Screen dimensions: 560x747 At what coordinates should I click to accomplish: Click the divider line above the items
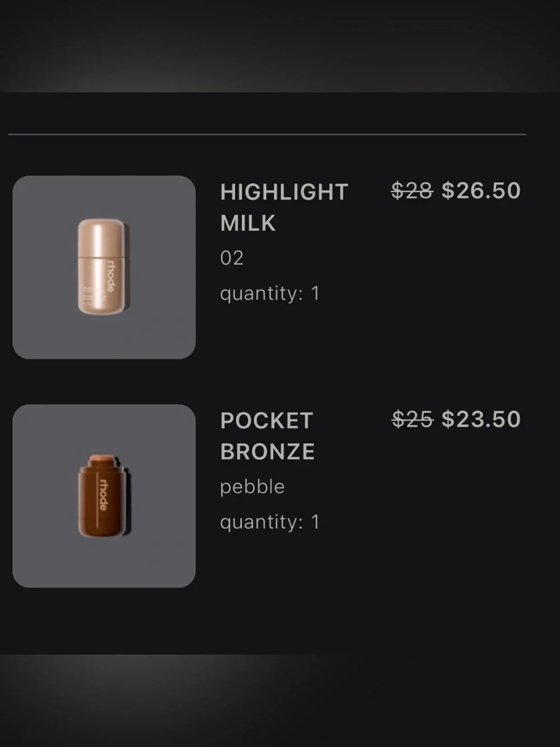pyautogui.click(x=267, y=134)
